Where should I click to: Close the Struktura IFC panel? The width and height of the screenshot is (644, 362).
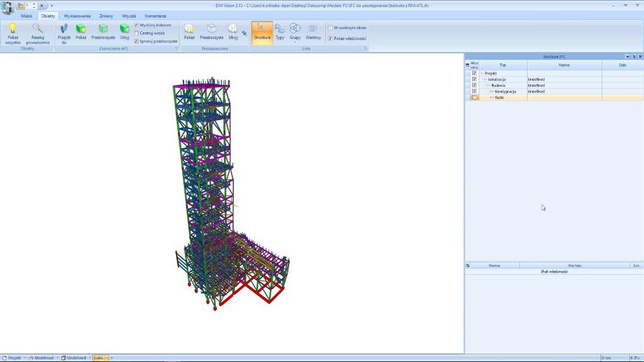(640, 57)
